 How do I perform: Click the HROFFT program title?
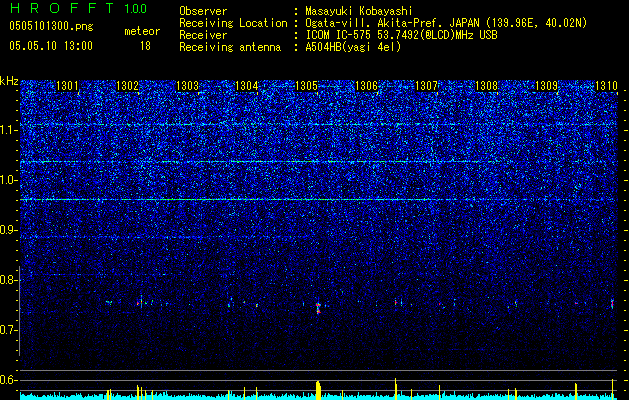[x=62, y=8]
